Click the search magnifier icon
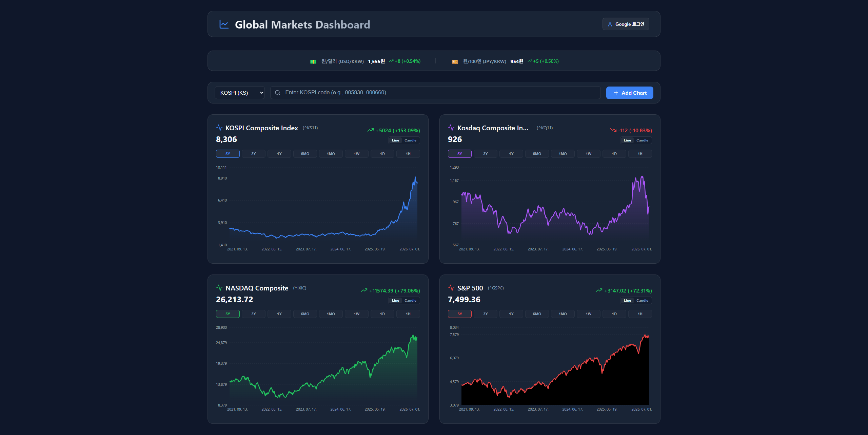The height and width of the screenshot is (435, 868). click(277, 93)
